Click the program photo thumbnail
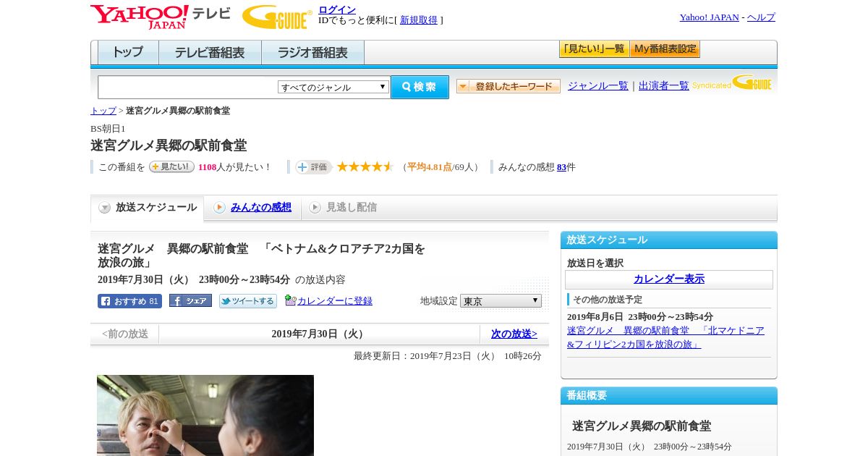Viewport: 868px width, 456px height. click(x=205, y=415)
